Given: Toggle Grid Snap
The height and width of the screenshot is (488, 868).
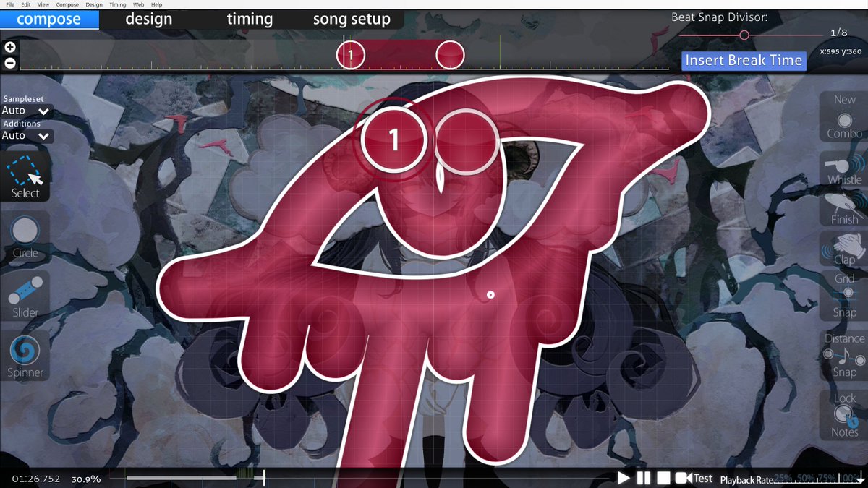Looking at the screenshot, I should point(844,296).
